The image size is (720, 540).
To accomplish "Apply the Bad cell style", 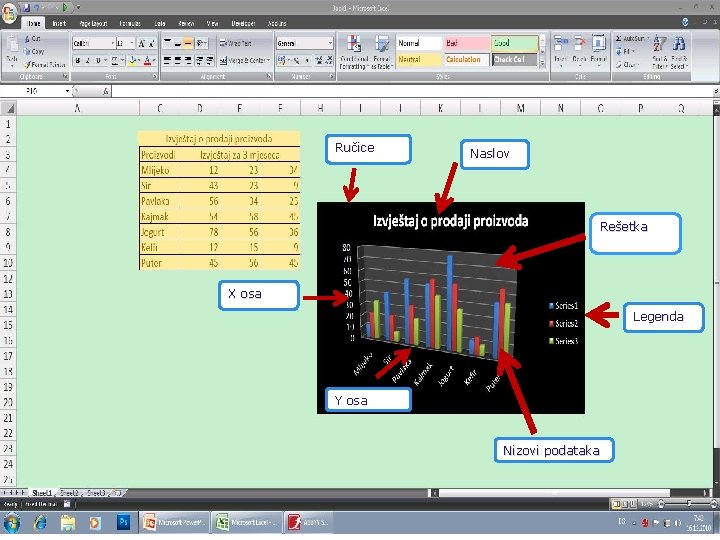I will click(x=467, y=43).
